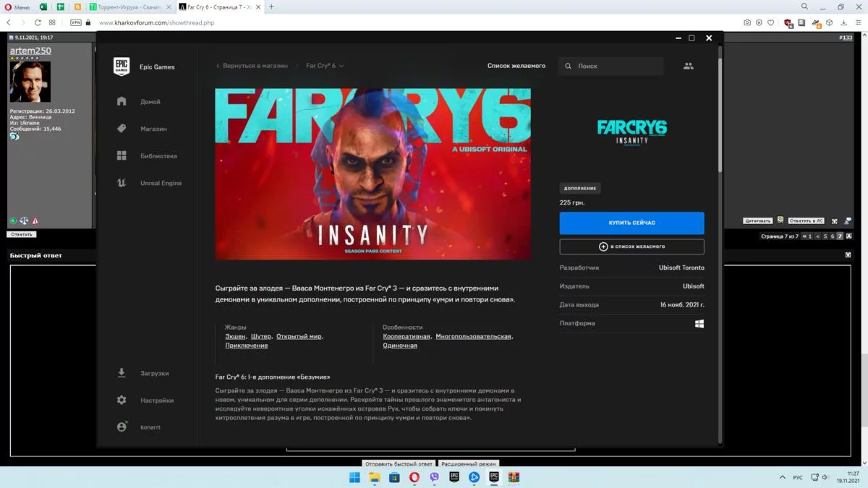
Task: Add the game via В СПИСОК ЖЕЛАЕМОГО button
Action: pos(631,247)
